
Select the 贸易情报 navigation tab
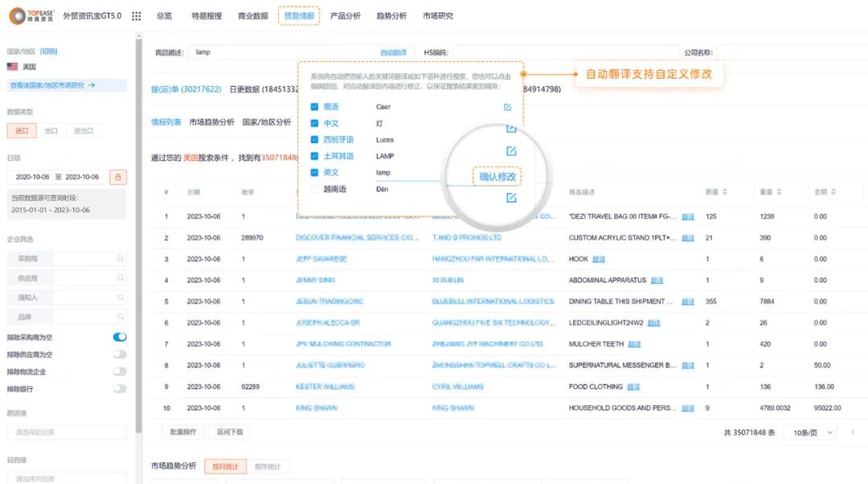(299, 16)
